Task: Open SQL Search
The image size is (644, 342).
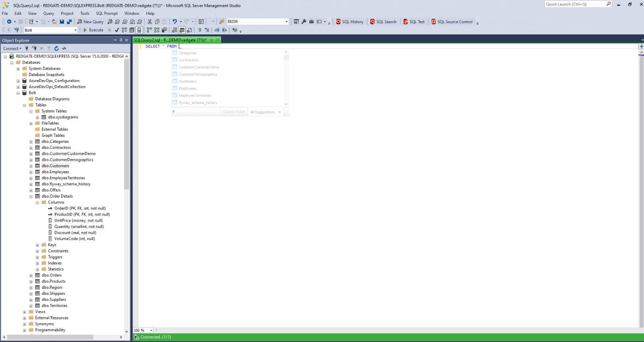Action: pyautogui.click(x=383, y=22)
